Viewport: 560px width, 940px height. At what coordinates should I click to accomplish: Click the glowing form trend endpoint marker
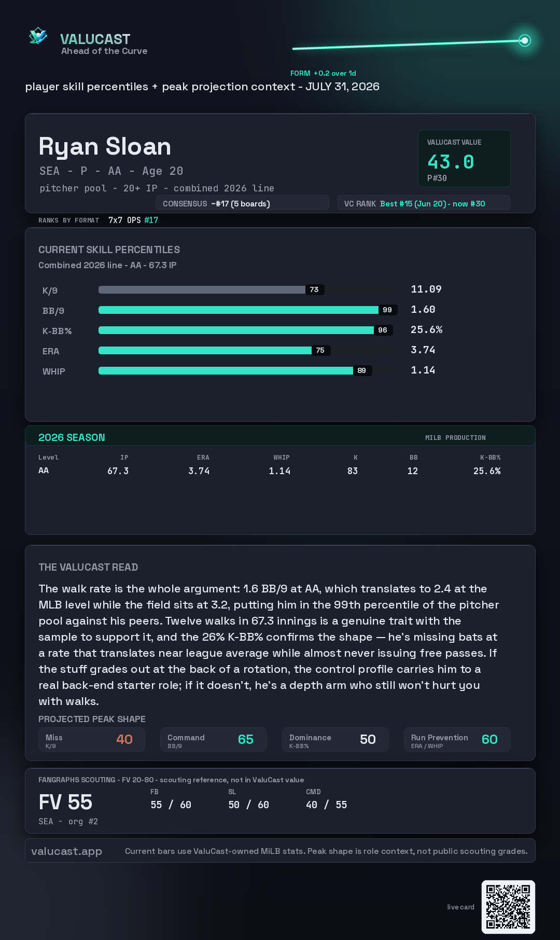pyautogui.click(x=525, y=40)
